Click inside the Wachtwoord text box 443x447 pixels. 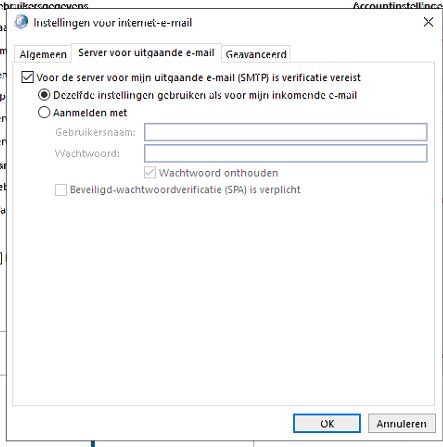click(x=286, y=153)
